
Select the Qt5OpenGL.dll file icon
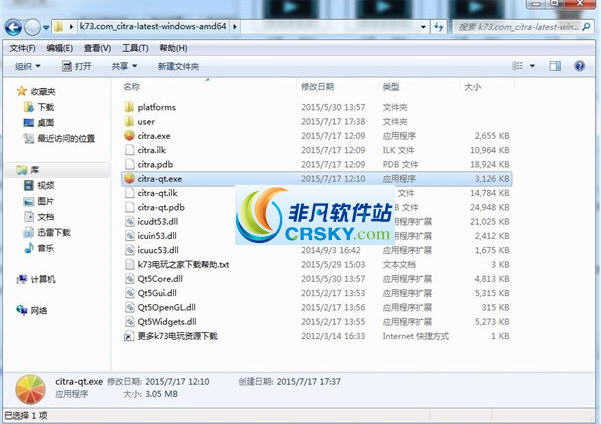pyautogui.click(x=130, y=307)
